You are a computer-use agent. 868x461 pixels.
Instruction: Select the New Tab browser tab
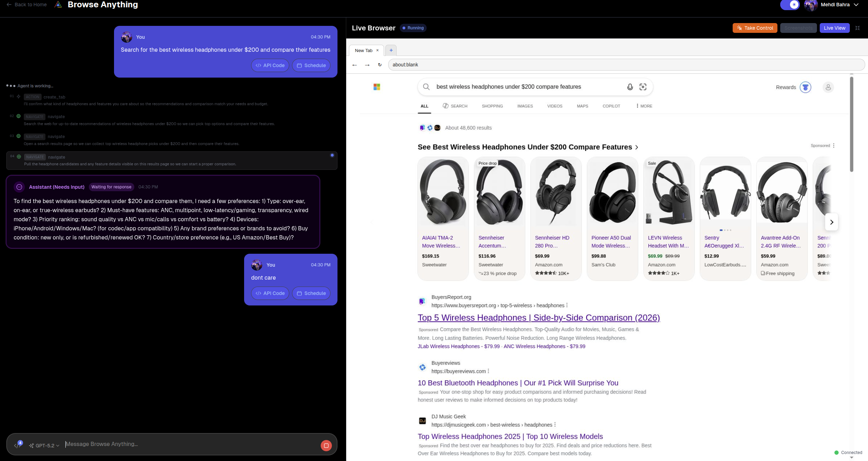[x=364, y=50]
